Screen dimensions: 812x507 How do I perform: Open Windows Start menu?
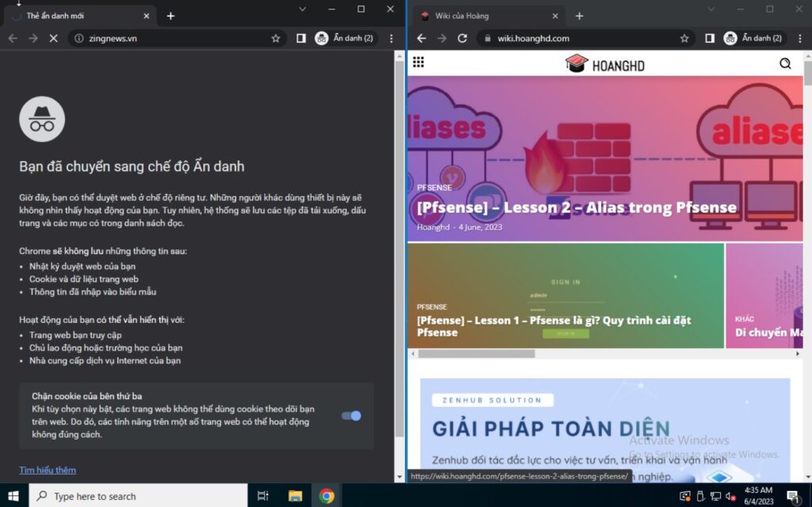coord(13,496)
